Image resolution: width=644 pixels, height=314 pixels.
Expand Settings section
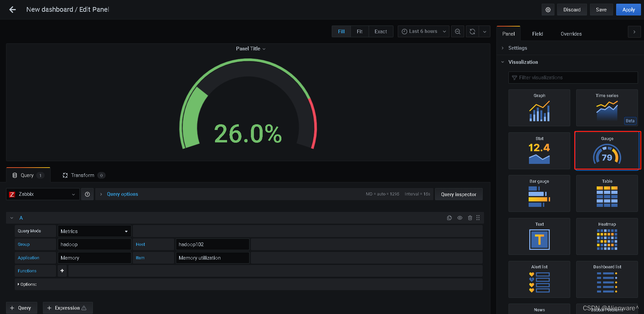518,48
